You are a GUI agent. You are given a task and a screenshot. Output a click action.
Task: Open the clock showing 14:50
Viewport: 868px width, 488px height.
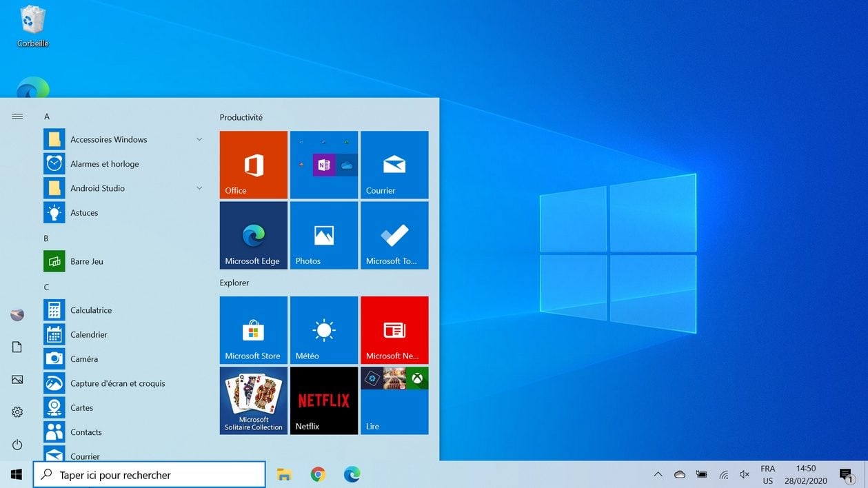tap(806, 474)
